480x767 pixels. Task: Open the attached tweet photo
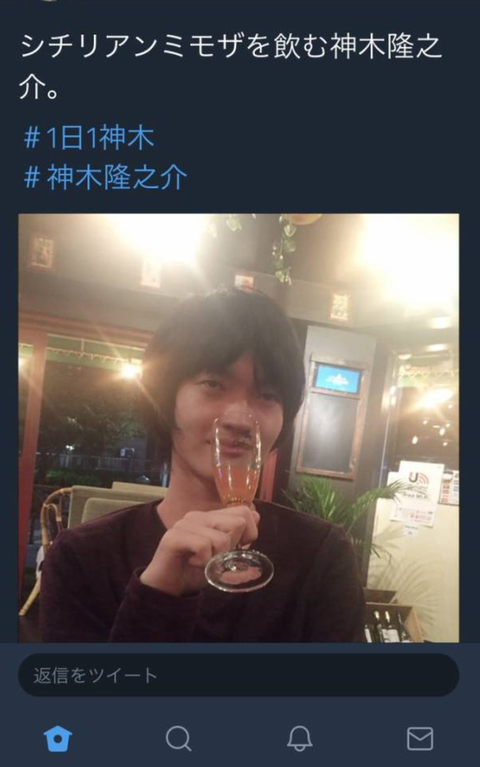pyautogui.click(x=239, y=428)
